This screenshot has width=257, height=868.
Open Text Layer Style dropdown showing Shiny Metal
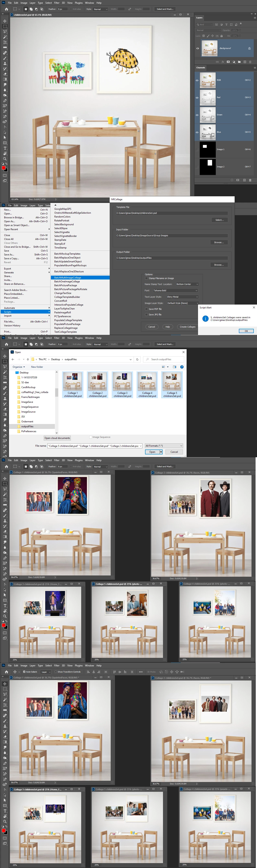pyautogui.click(x=183, y=297)
